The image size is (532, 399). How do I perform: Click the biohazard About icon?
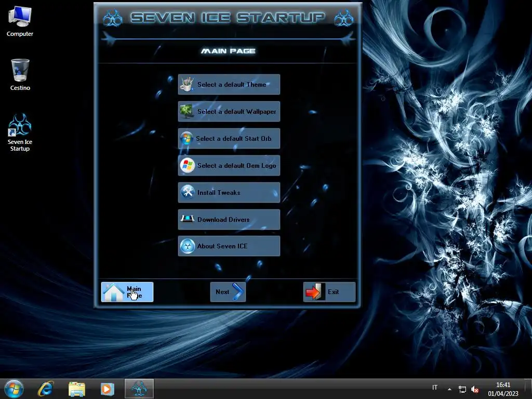pos(187,246)
